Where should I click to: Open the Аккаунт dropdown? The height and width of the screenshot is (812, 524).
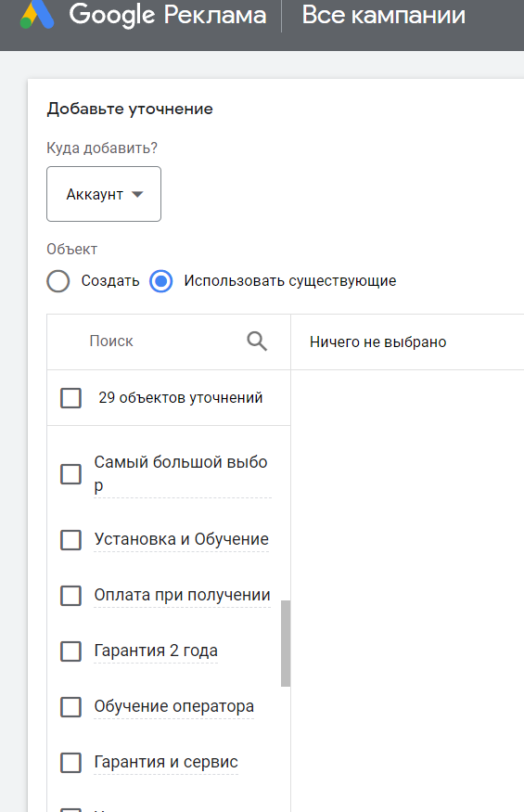(104, 194)
